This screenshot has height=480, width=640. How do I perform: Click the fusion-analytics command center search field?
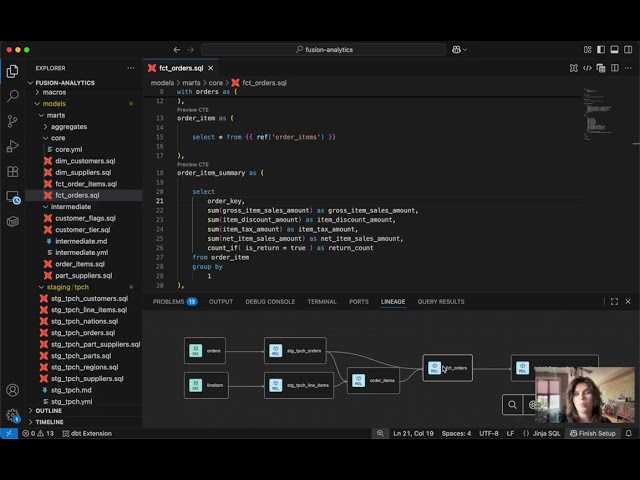pos(323,49)
